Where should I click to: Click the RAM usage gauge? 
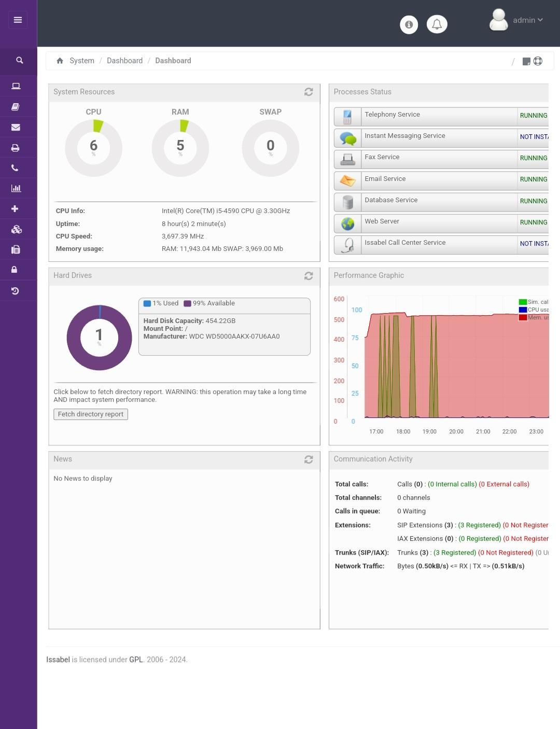point(180,148)
